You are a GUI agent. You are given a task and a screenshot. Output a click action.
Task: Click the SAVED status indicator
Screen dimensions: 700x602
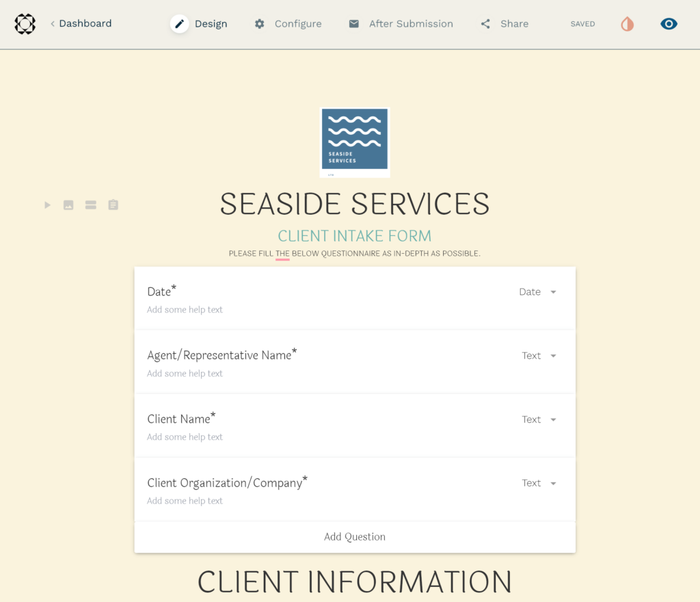(582, 23)
